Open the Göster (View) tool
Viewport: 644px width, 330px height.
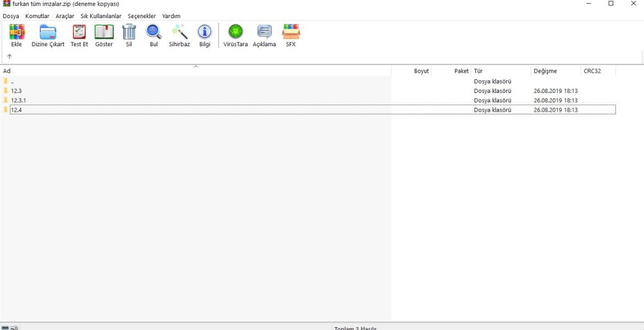(x=104, y=35)
